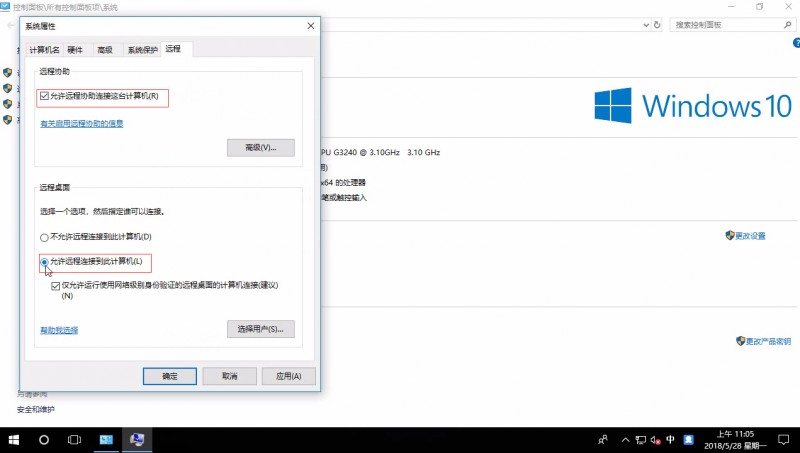The image size is (800, 453).
Task: Close the 系统属性 dialog
Action: coord(311,26)
